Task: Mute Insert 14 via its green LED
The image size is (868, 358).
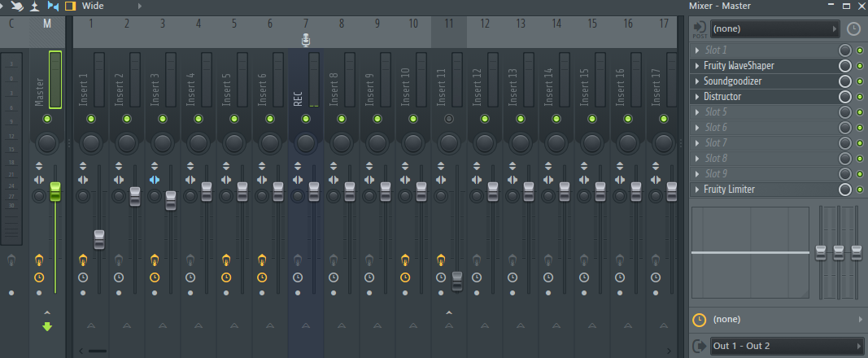Action: pos(556,119)
